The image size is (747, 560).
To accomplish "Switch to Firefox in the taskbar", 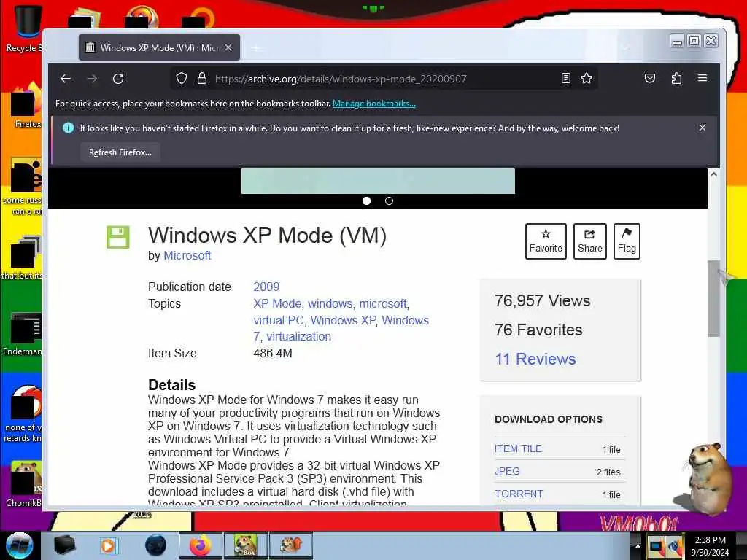I will (200, 545).
